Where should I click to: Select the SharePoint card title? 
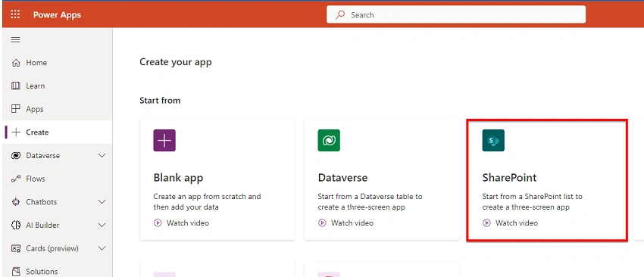coord(509,178)
